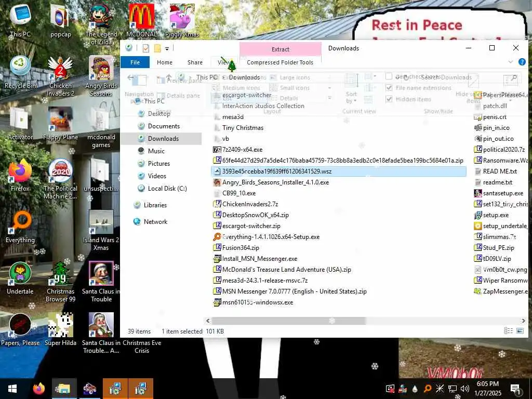Switch to details view icon in status bar
Viewport: 532px width, 399px height.
pos(508,331)
